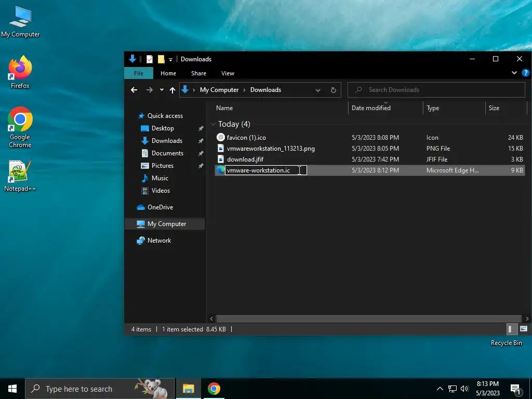The height and width of the screenshot is (399, 532).
Task: Select Quick access in navigation pane
Action: tap(165, 116)
